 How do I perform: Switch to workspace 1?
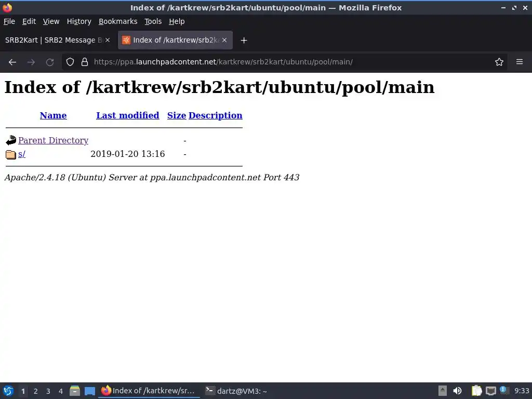point(23,391)
